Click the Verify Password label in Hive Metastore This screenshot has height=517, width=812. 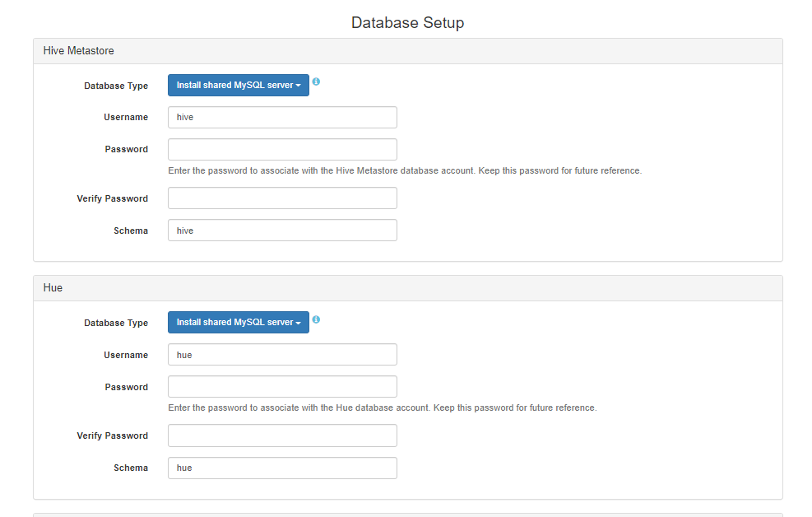pos(113,198)
